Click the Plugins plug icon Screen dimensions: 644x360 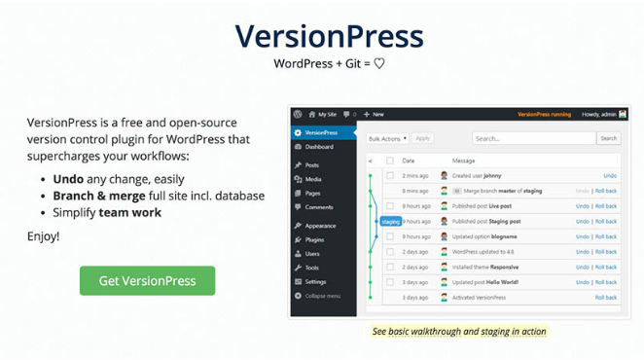coord(299,239)
